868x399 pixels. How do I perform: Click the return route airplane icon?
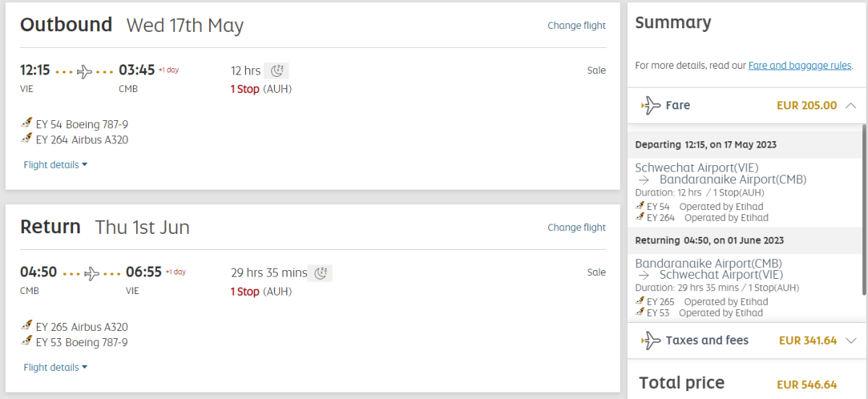92,273
